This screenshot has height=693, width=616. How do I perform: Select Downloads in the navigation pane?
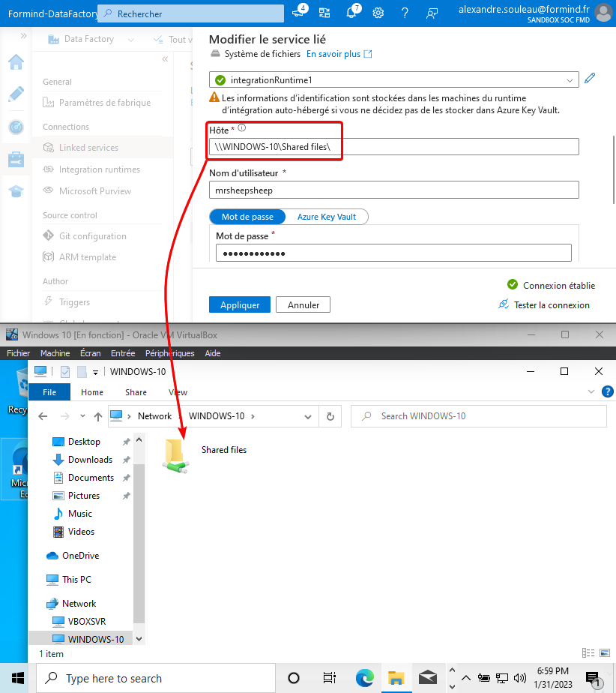pyautogui.click(x=90, y=460)
